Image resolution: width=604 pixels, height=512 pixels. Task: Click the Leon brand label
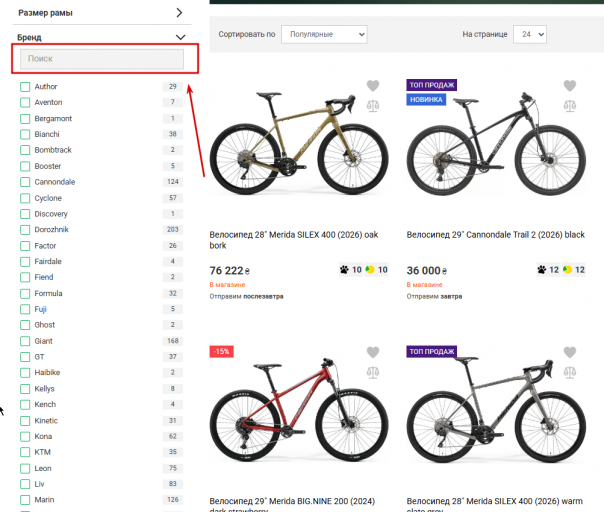(x=43, y=468)
